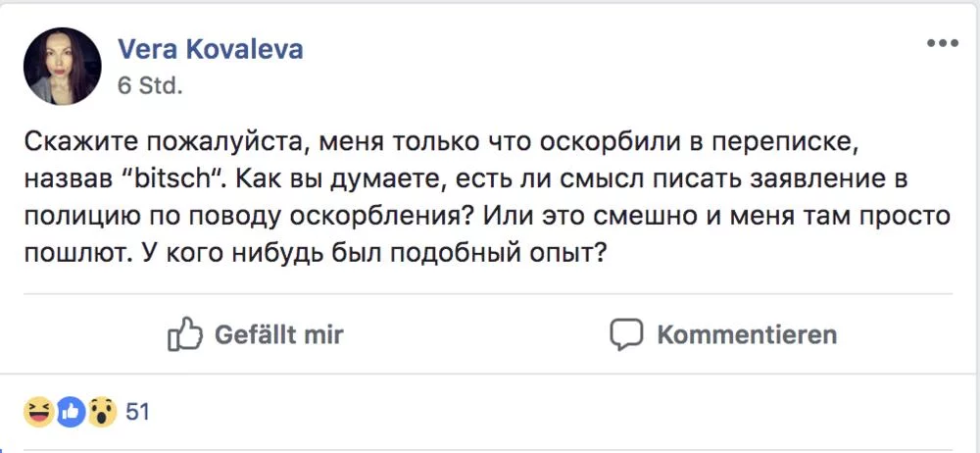Click the blue like reaction emoji
The width and height of the screenshot is (980, 453).
pos(70,412)
